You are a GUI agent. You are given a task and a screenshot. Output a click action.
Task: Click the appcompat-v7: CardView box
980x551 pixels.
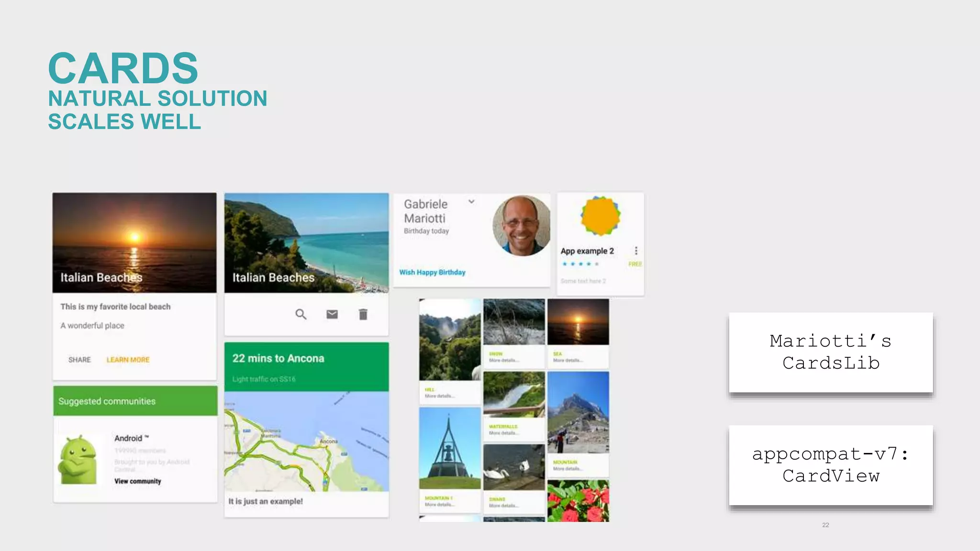tap(831, 465)
